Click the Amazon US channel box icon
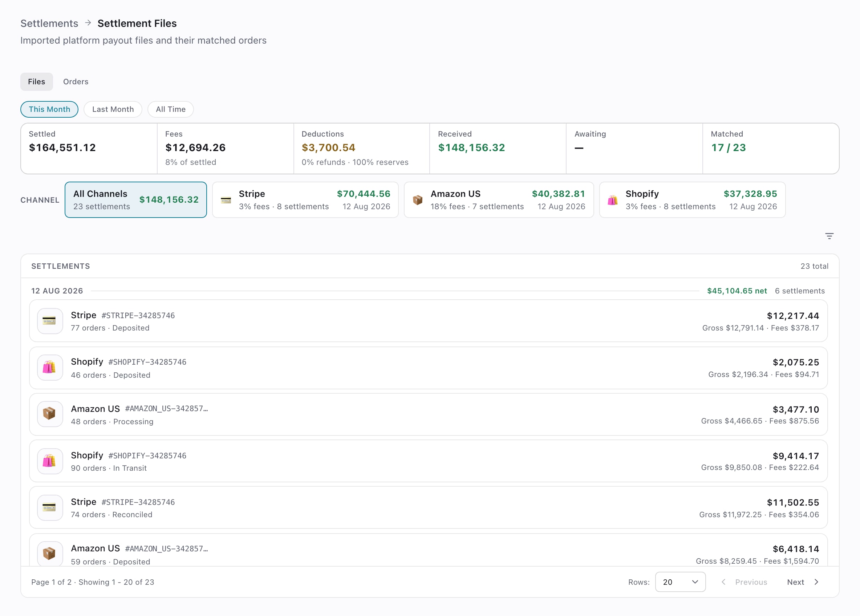Viewport: 860px width, 616px height. [418, 200]
